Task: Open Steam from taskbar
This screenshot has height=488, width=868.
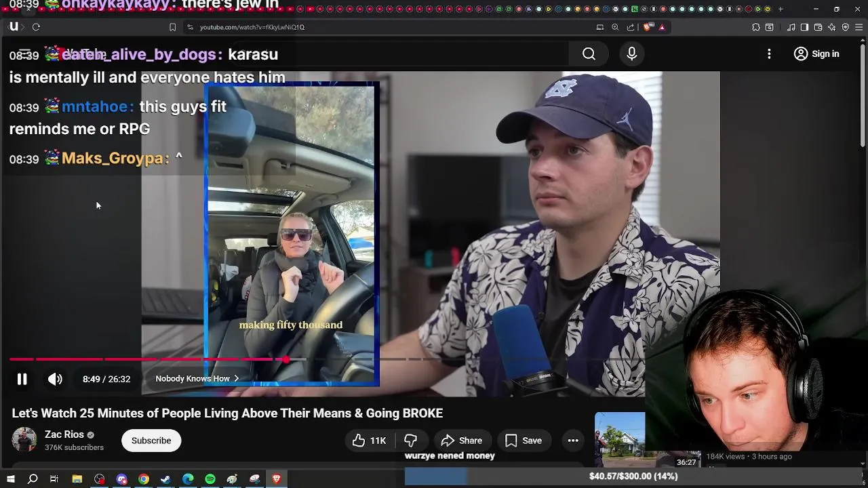Action: 165,479
